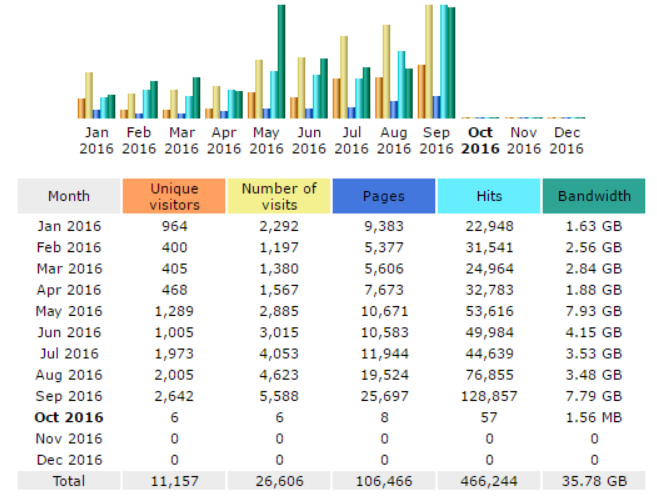The height and width of the screenshot is (500, 657).
Task: Click bandwidth value 7.79 GB
Action: (x=594, y=396)
